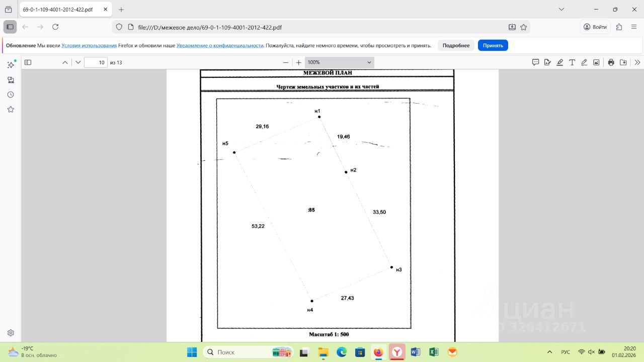Select the add image tool
Viewport: 644px width, 362px height.
pos(596,62)
